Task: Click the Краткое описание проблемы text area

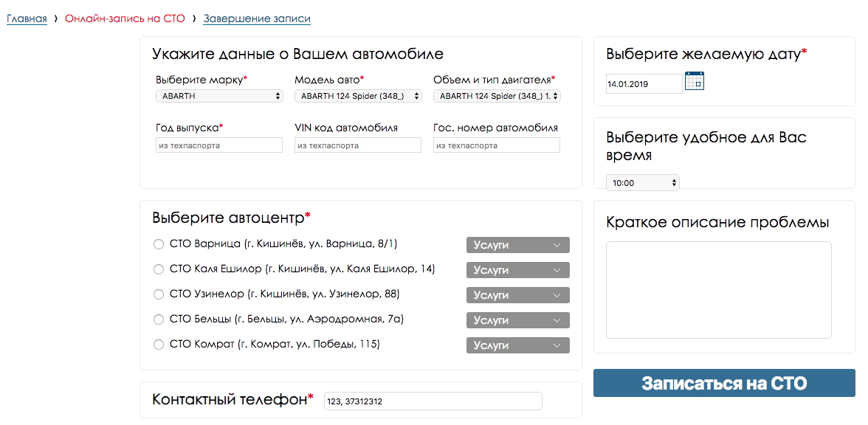Action: 718,289
